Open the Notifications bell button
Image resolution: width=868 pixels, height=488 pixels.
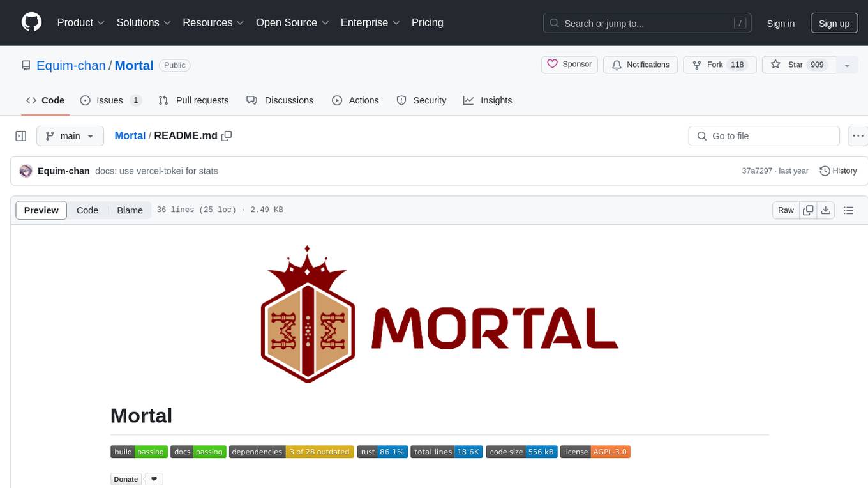[640, 65]
